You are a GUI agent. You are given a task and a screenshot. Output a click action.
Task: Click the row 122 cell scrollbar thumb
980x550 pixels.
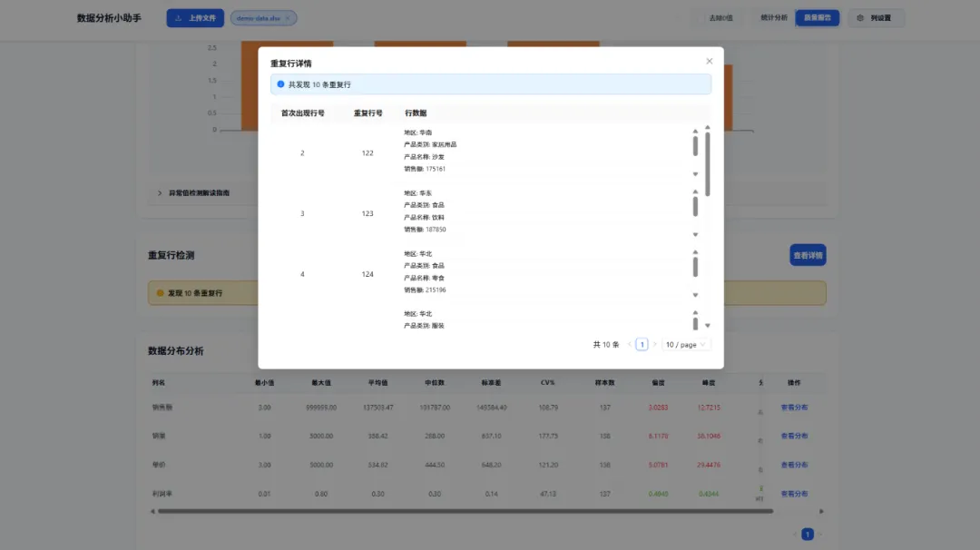click(695, 145)
